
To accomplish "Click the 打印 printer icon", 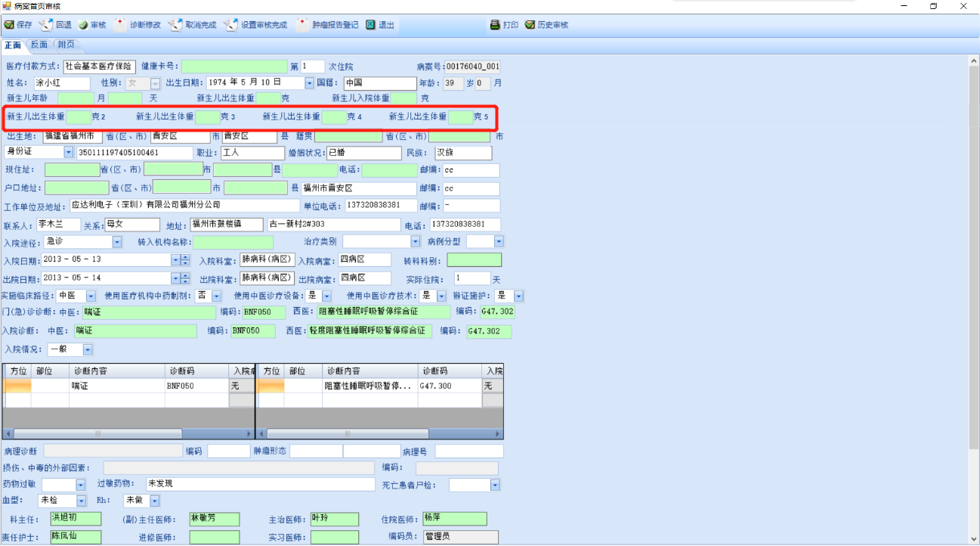I will [x=495, y=25].
